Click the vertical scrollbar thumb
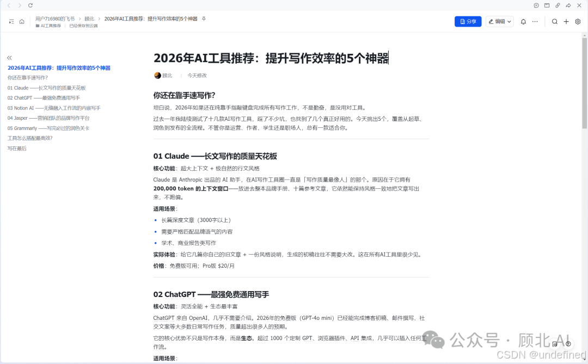 (584, 83)
